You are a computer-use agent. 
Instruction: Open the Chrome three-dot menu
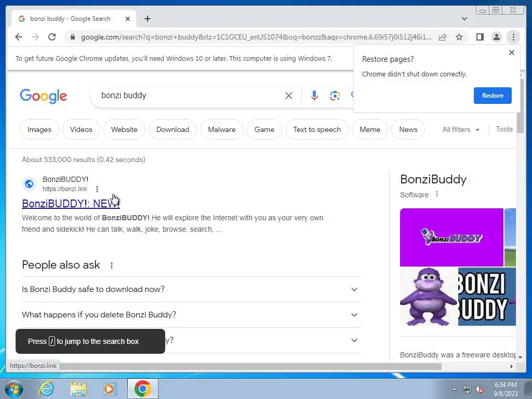point(513,37)
